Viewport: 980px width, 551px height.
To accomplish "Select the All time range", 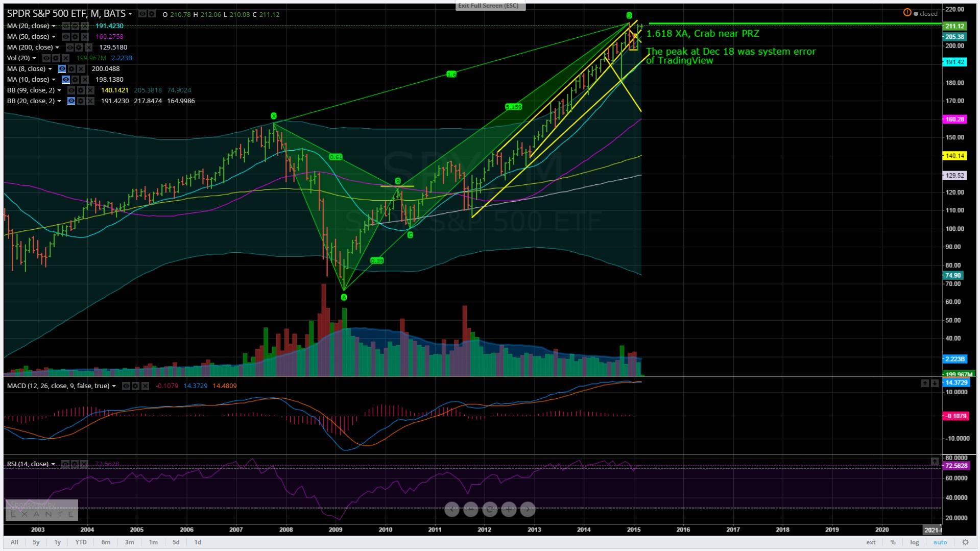I will pyautogui.click(x=14, y=542).
